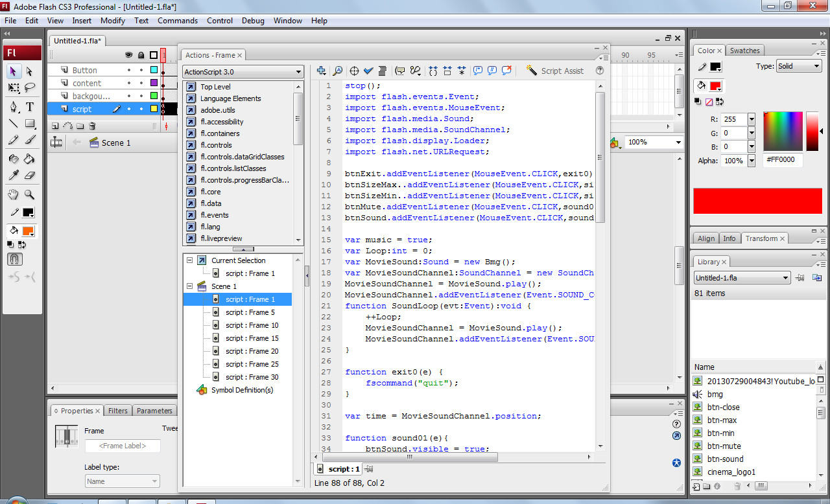Toggle the Snap to Objects magnet
Viewport: 830px width, 504px height.
pyautogui.click(x=14, y=259)
